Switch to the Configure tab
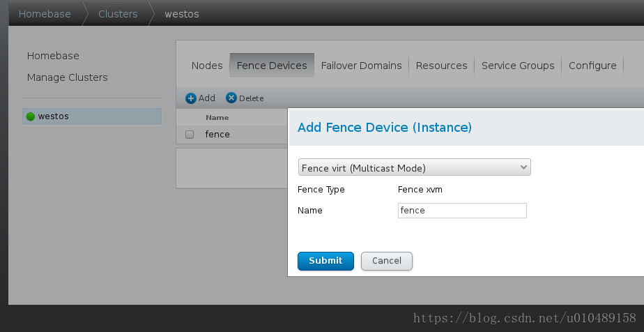 tap(592, 66)
